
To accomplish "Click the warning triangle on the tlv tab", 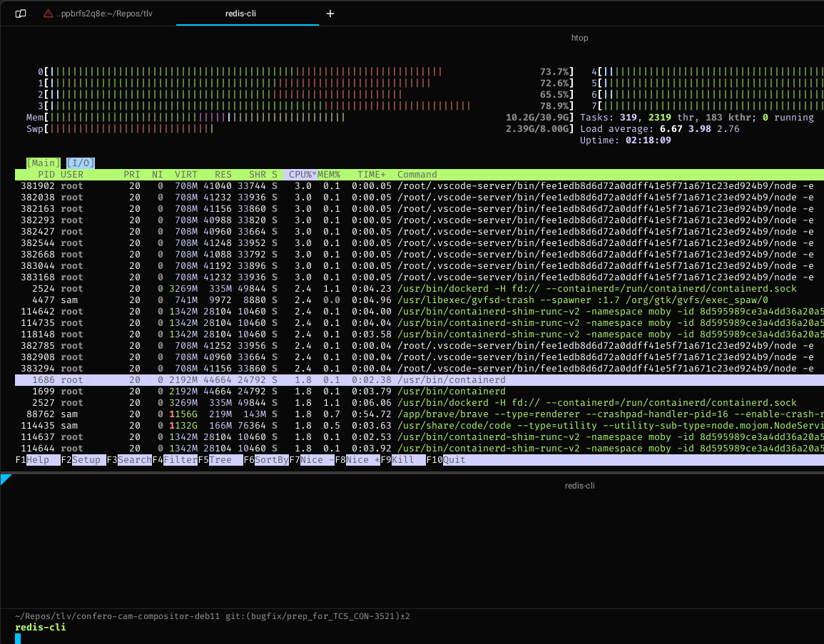I will pyautogui.click(x=47, y=12).
